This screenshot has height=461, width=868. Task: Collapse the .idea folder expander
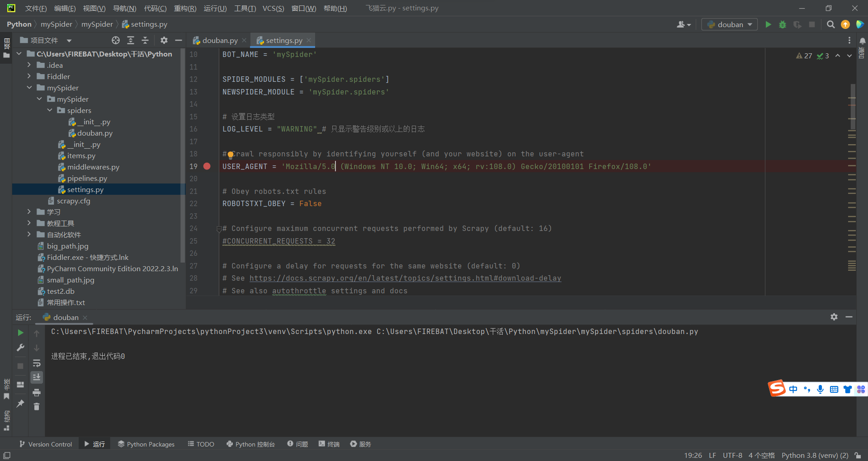tap(29, 65)
